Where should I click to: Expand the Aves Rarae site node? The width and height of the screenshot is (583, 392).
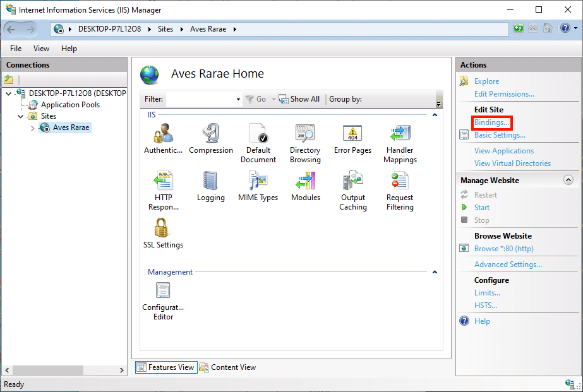tap(33, 128)
